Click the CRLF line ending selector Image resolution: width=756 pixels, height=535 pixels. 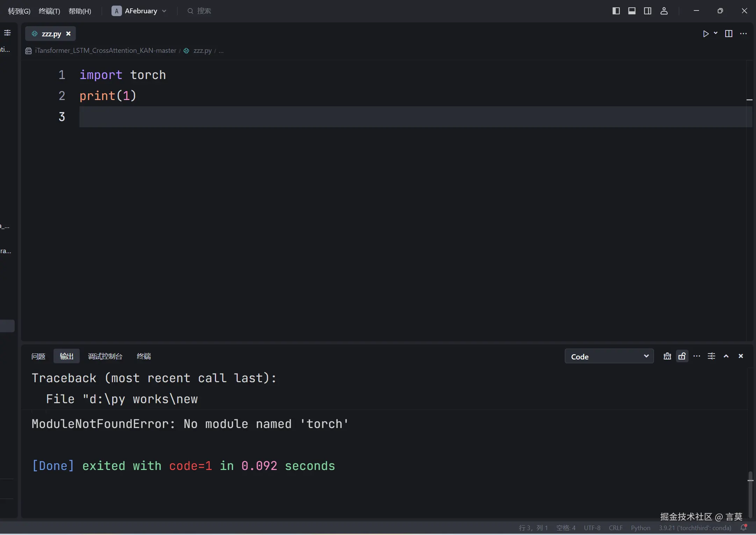tap(615, 528)
